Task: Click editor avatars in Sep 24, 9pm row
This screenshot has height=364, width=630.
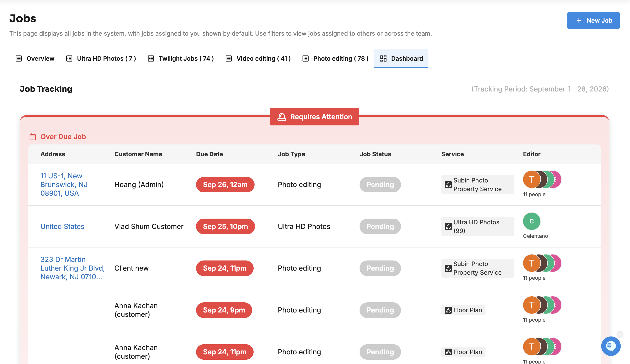Action: [x=542, y=305]
